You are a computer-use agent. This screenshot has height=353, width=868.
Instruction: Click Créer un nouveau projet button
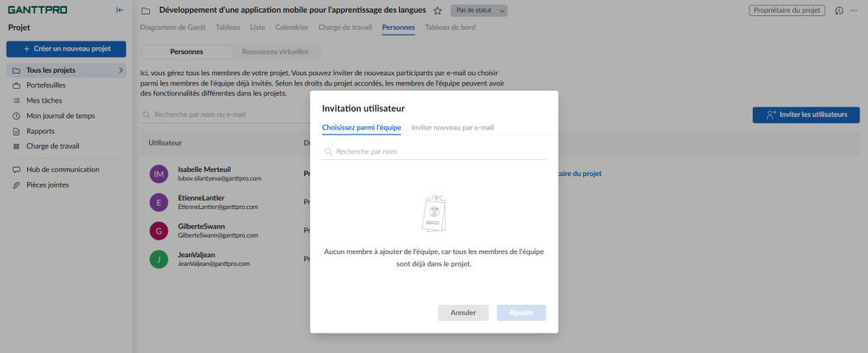(x=66, y=48)
